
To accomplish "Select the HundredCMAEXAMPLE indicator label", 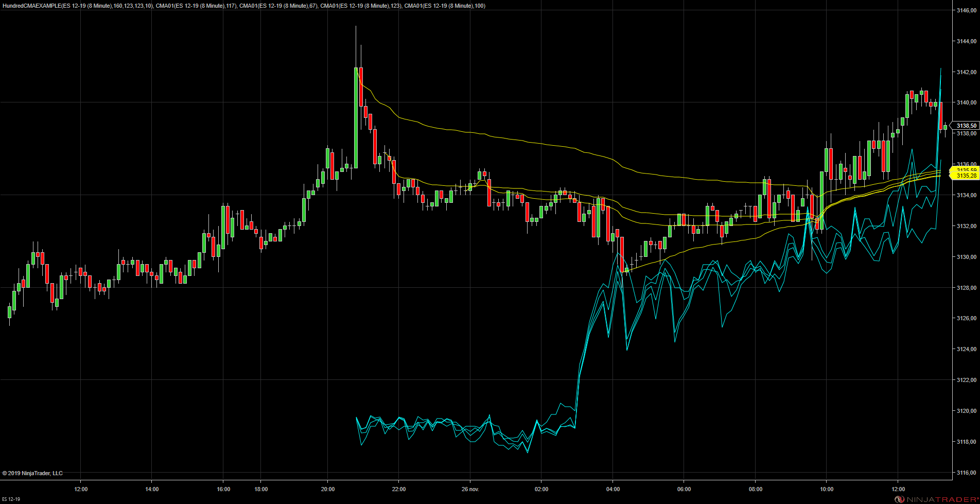I will coord(77,6).
